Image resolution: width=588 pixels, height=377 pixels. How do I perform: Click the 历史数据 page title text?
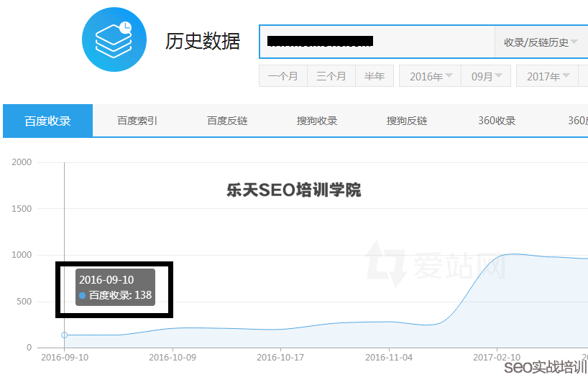[x=203, y=41]
